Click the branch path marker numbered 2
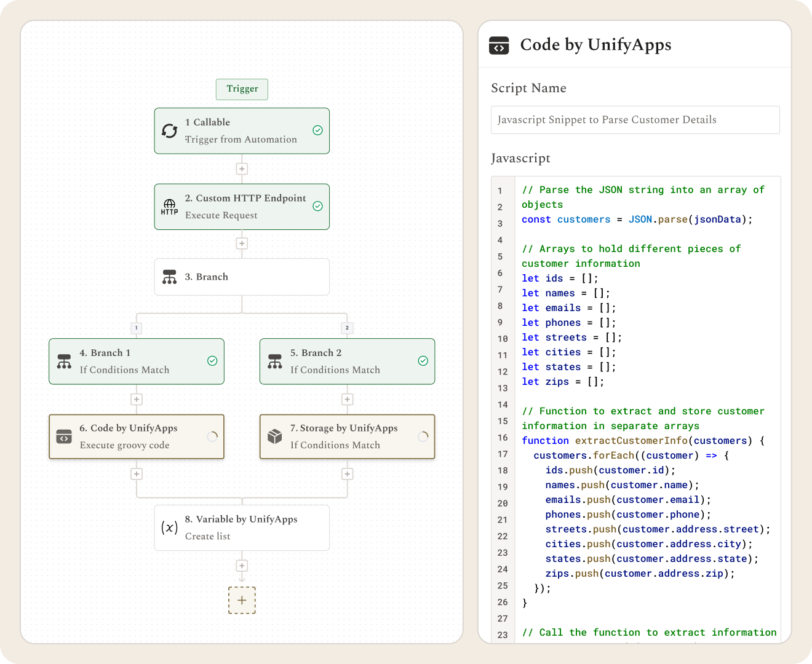 tap(348, 328)
